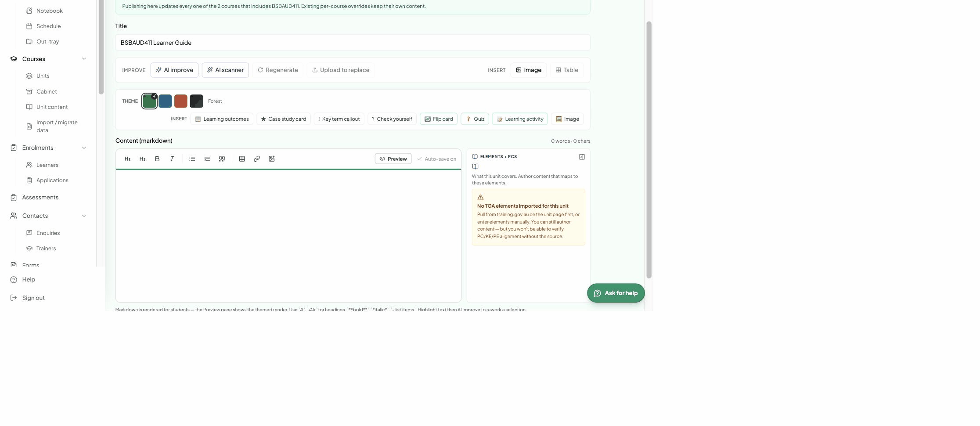The width and height of the screenshot is (980, 426).
Task: Click AI improve button
Action: coord(175,70)
